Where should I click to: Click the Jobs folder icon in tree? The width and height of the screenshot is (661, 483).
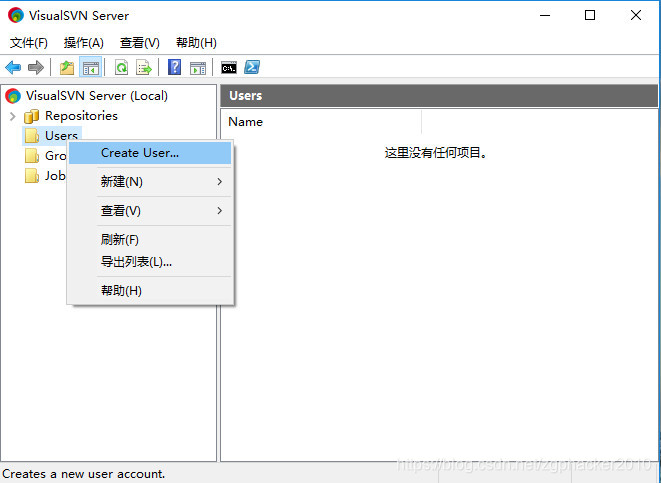(32, 175)
